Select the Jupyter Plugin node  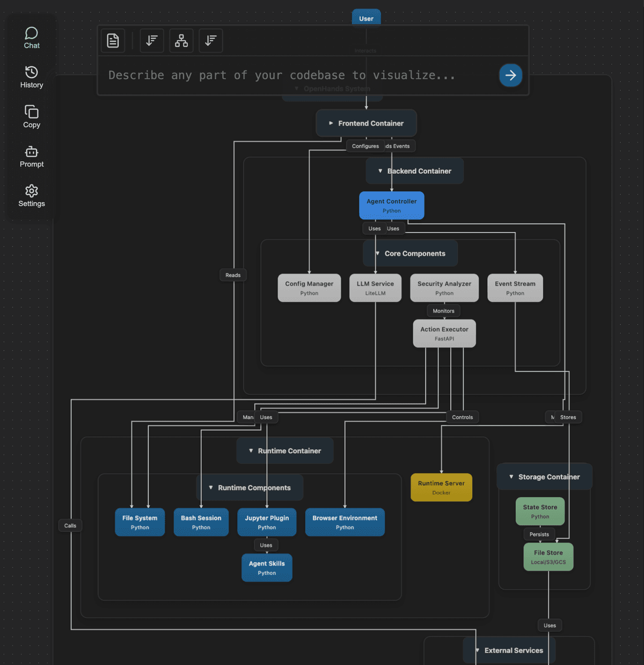(267, 522)
